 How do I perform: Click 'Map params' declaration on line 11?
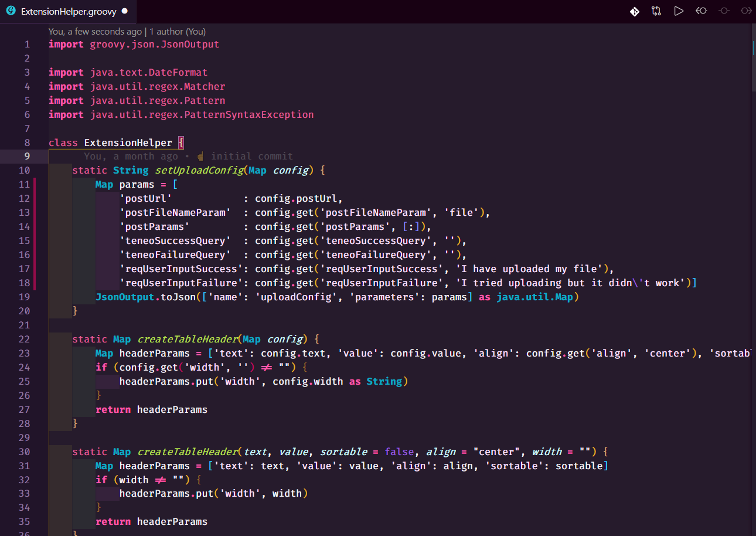click(x=125, y=185)
